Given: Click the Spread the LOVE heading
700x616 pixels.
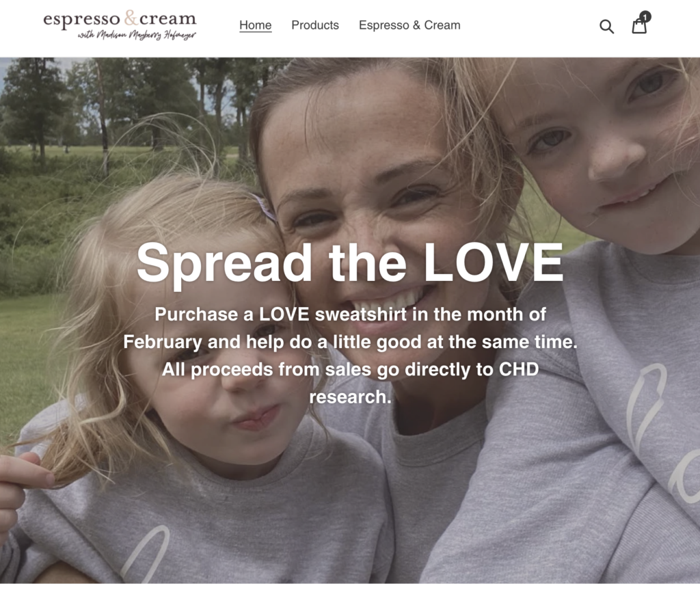Looking at the screenshot, I should (350, 263).
